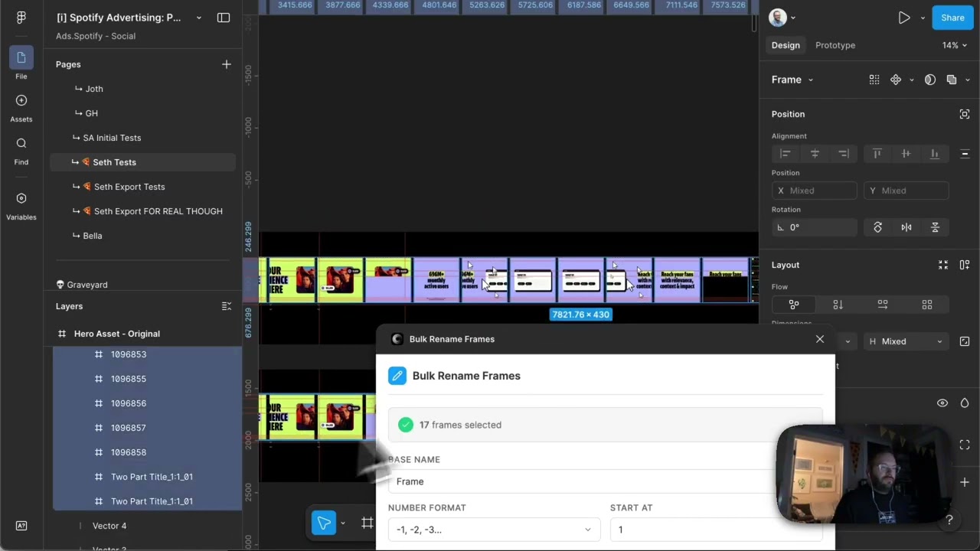Select vertical flow option

pyautogui.click(x=838, y=305)
